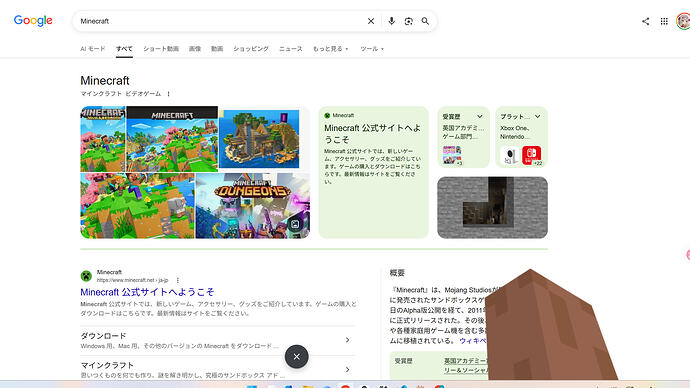Screen dimensions: 690x388
Task: Switch to the 画像 tab
Action: pos(195,49)
